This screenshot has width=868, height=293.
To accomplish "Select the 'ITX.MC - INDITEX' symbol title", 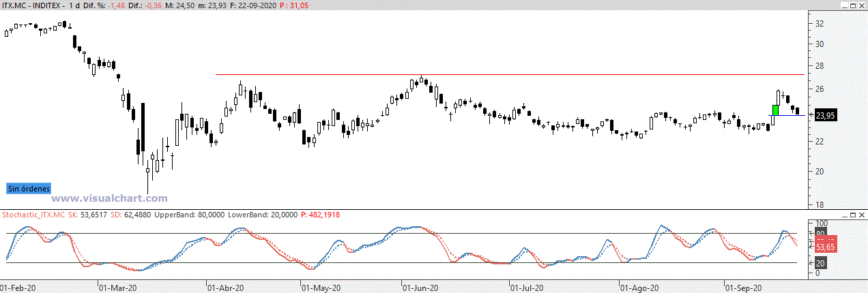I will 33,5.
